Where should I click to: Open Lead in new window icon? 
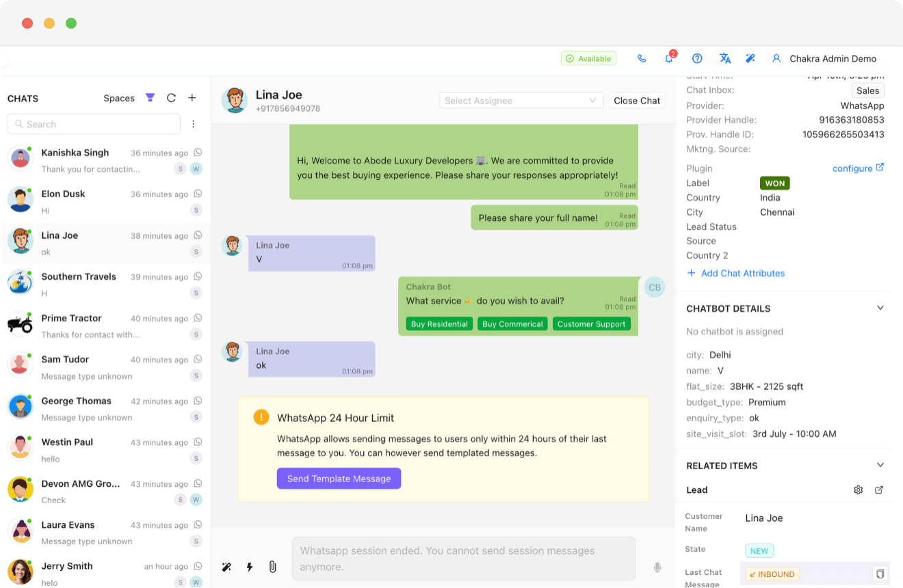click(x=880, y=490)
